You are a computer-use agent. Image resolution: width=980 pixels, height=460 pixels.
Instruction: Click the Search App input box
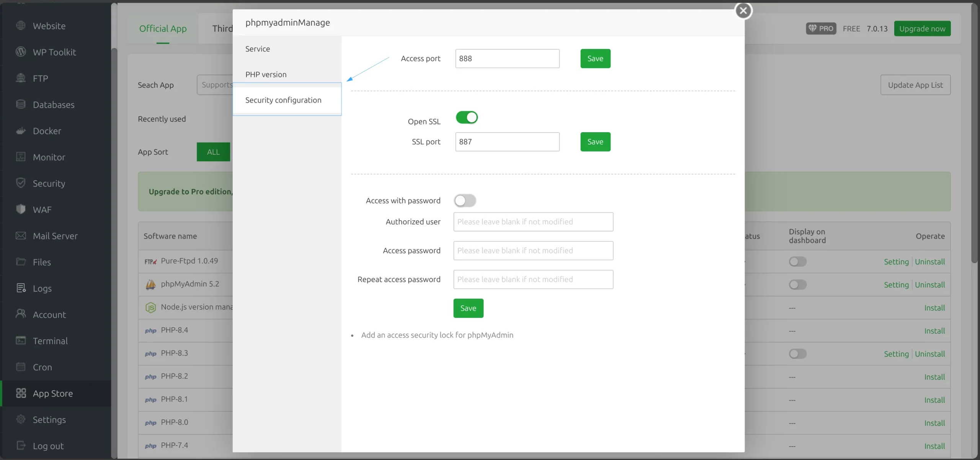click(215, 85)
